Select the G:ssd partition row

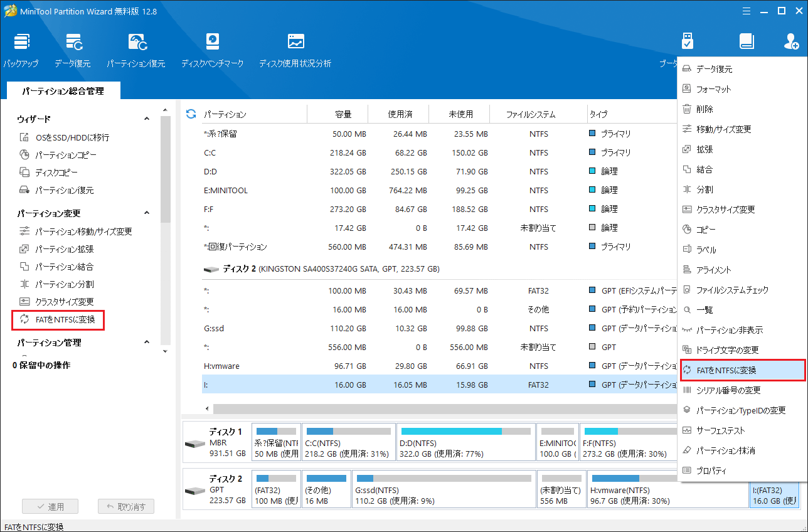pos(439,328)
